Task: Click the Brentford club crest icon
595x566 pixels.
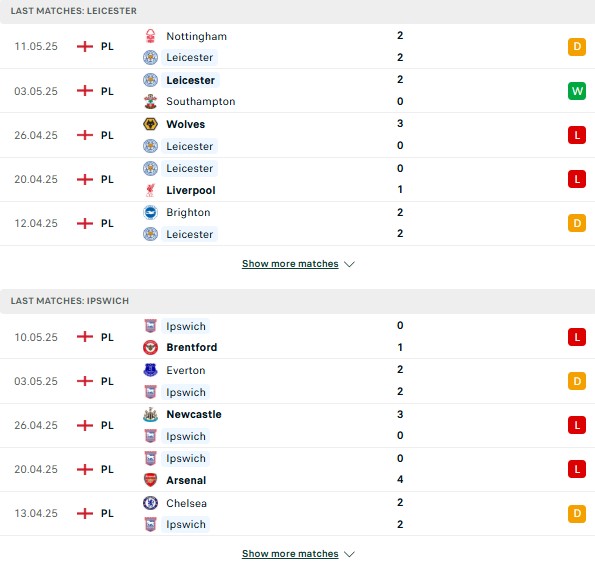Action: 150,347
